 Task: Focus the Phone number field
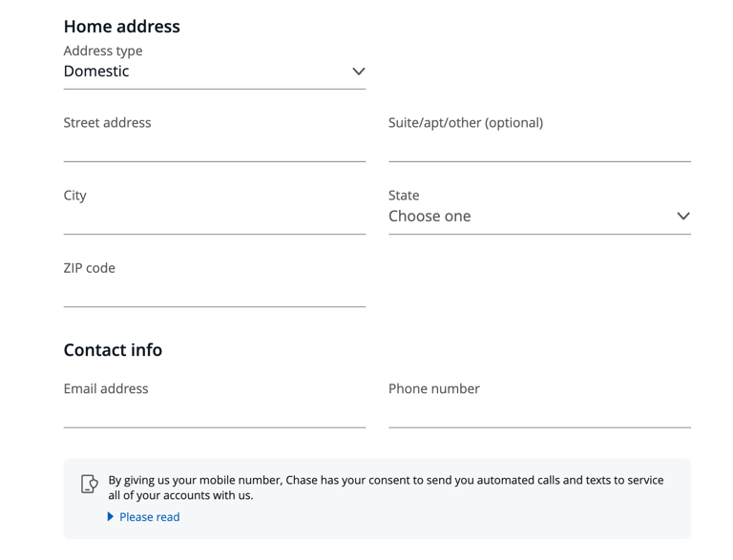pos(539,411)
